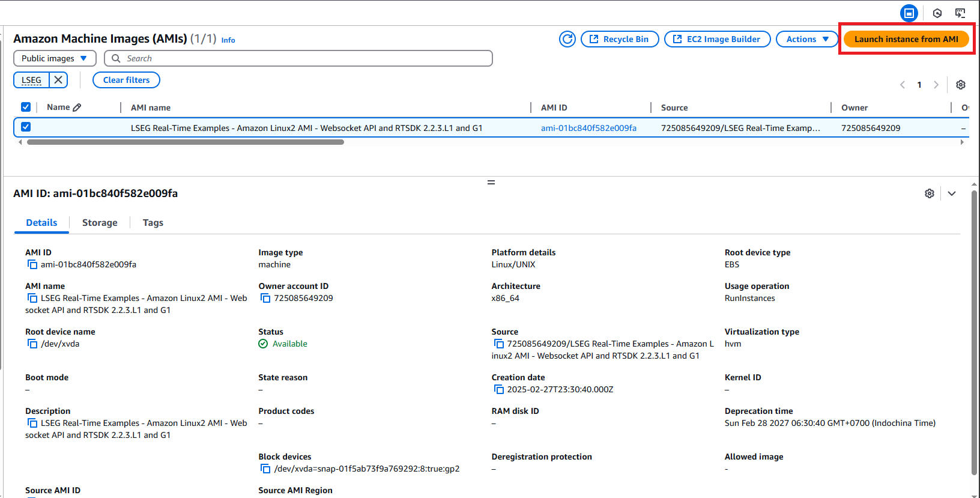Switch to the Storage tab
This screenshot has width=980, height=498.
100,223
